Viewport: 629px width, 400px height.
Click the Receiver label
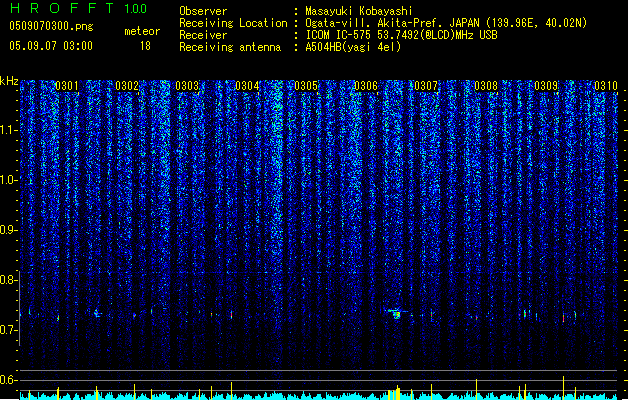click(203, 35)
